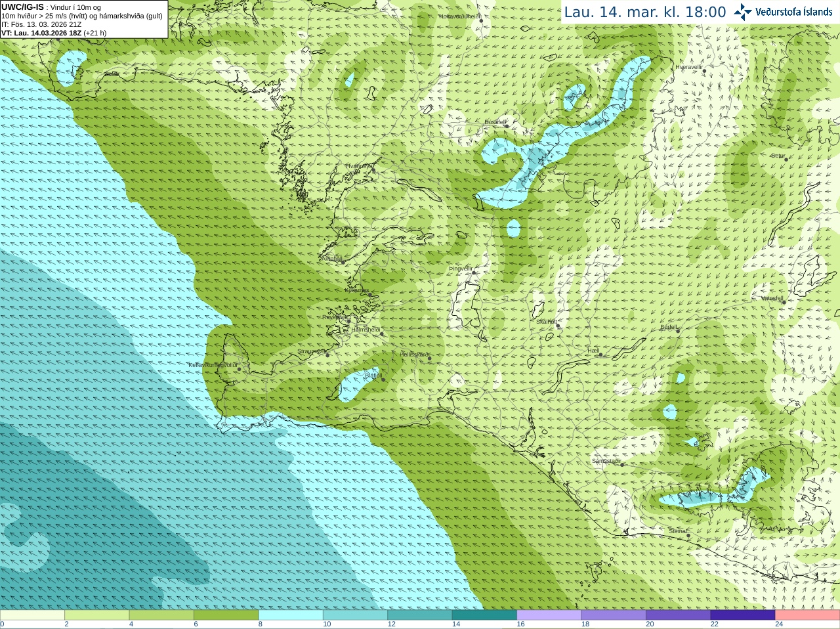840x629 pixels.
Task: Click the Keflavíkurflugvöllur station marker
Action: [x=240, y=369]
